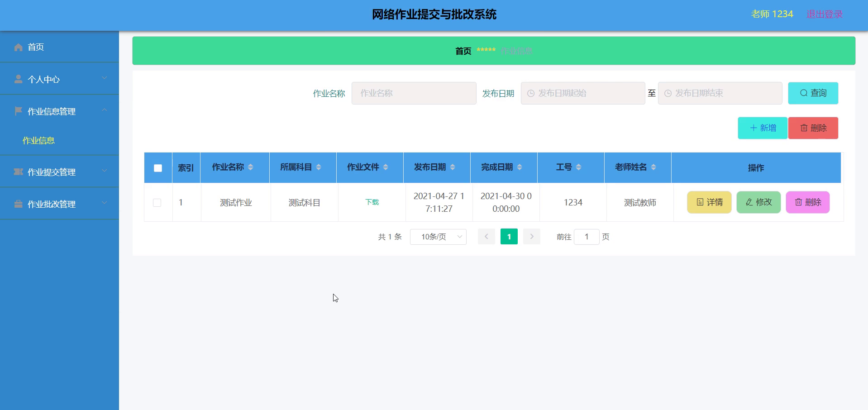Screen dimensions: 868x410
Task: Open 作业信息管理 menu item
Action: pos(59,111)
